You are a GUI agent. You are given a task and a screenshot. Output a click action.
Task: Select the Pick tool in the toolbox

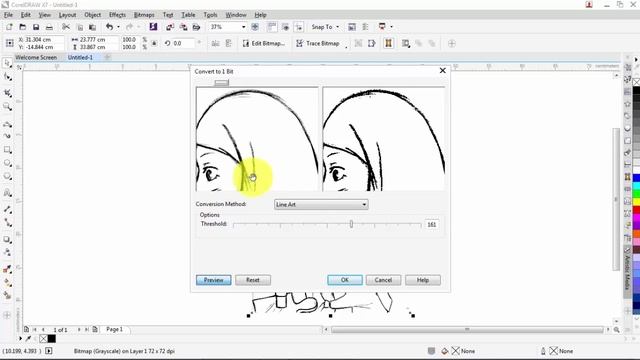pos(7,63)
